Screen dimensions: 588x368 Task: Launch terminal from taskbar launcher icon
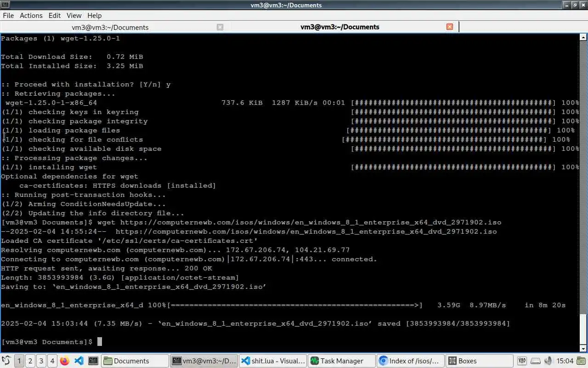(x=93, y=361)
